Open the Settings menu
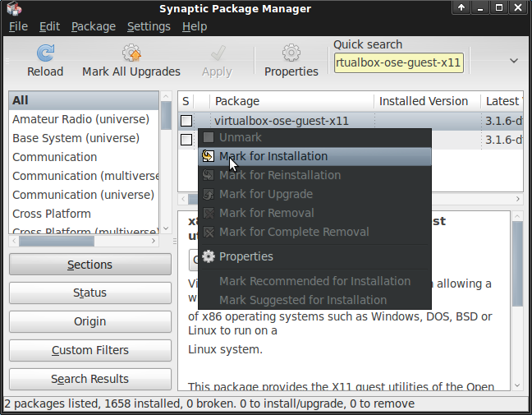This screenshot has width=532, height=415. pos(149,26)
